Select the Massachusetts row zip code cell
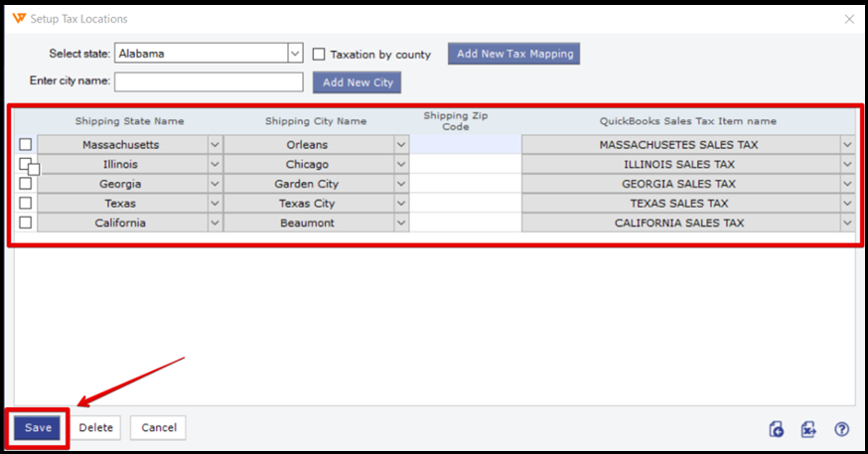Screen dimensions: 868x454 click(x=466, y=144)
